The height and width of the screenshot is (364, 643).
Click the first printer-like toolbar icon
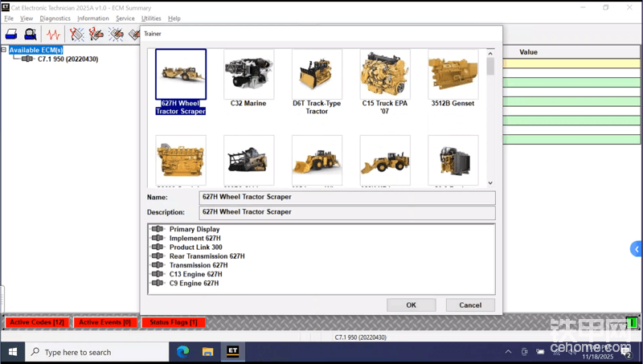coord(11,35)
